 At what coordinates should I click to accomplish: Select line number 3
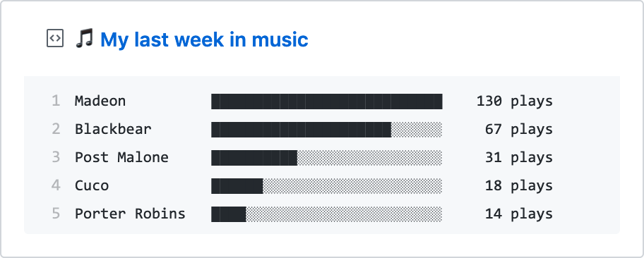coord(56,157)
